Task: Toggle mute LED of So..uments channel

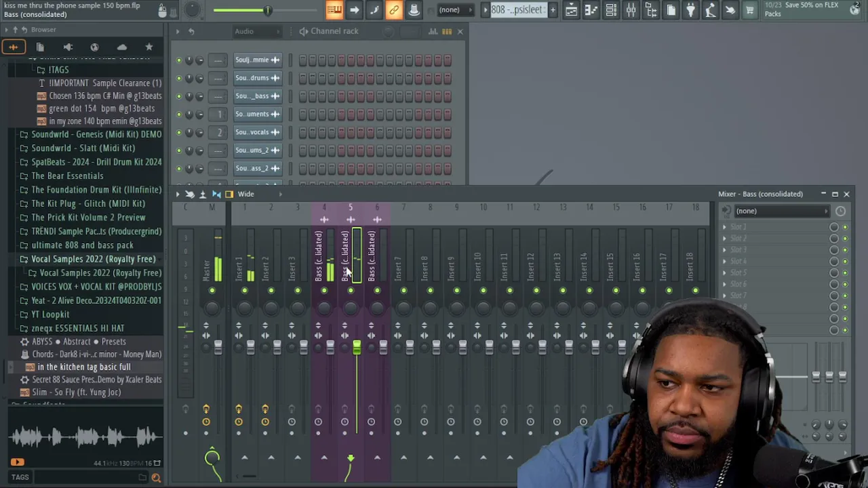Action: point(179,115)
